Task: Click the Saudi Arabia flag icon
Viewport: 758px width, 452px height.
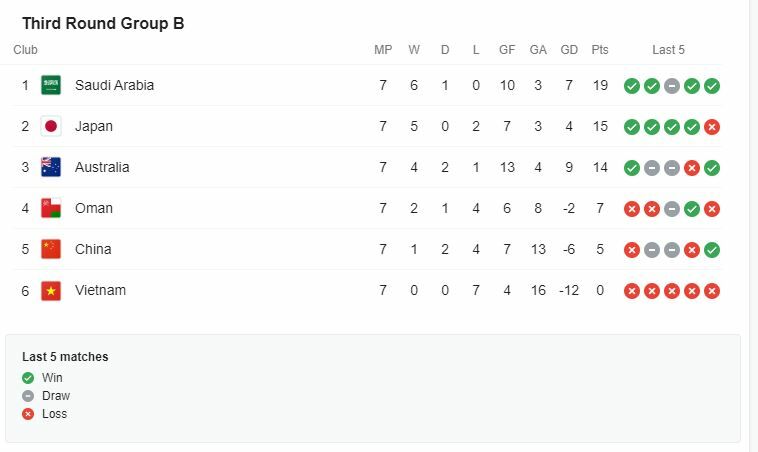Action: 51,85
